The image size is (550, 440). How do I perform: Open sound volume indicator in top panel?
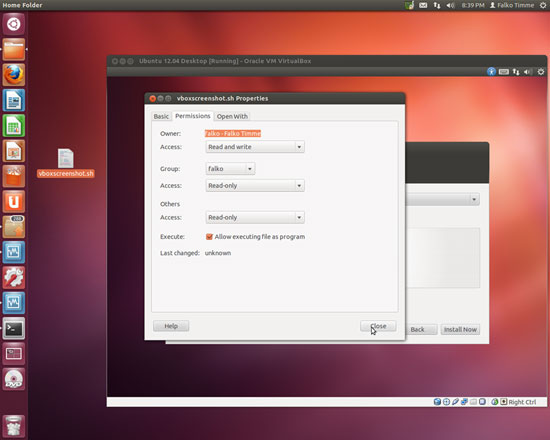tap(451, 5)
